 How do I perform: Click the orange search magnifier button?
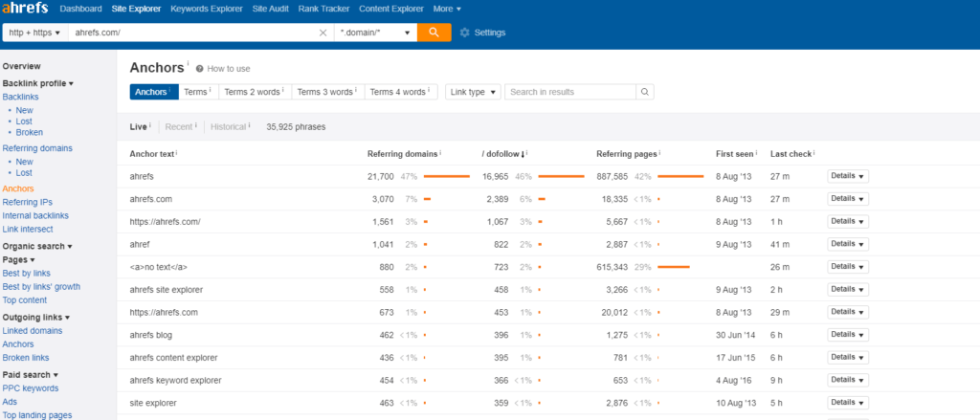(x=434, y=33)
